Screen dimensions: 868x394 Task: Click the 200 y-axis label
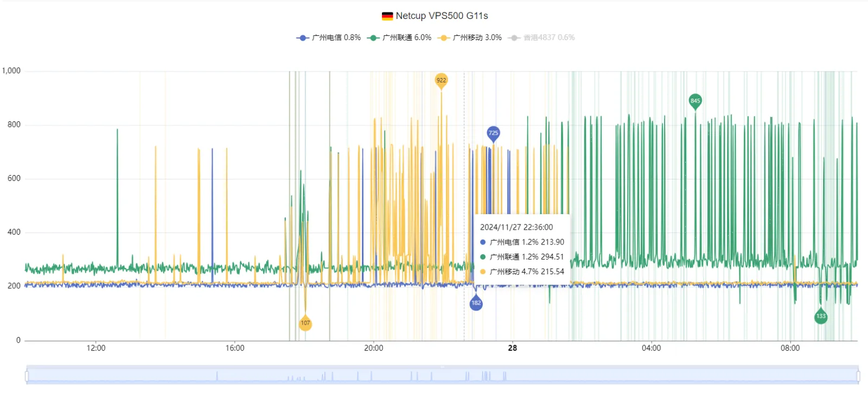pyautogui.click(x=14, y=286)
